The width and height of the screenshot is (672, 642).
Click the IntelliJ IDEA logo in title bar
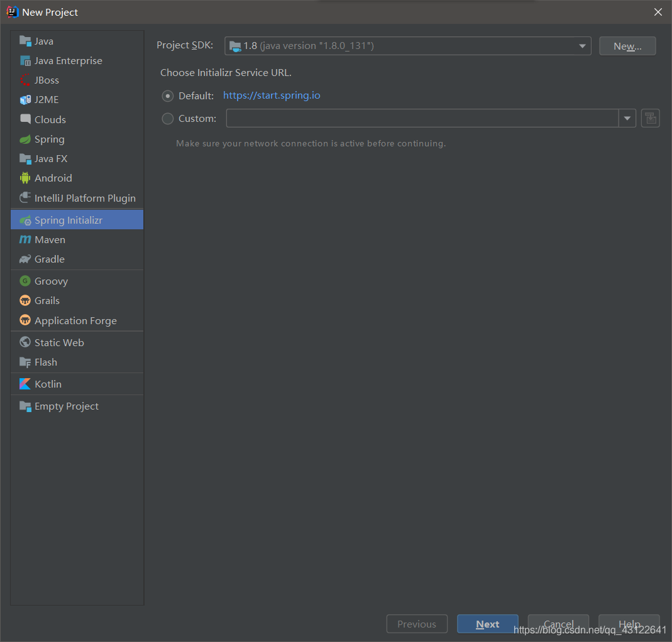coord(13,12)
